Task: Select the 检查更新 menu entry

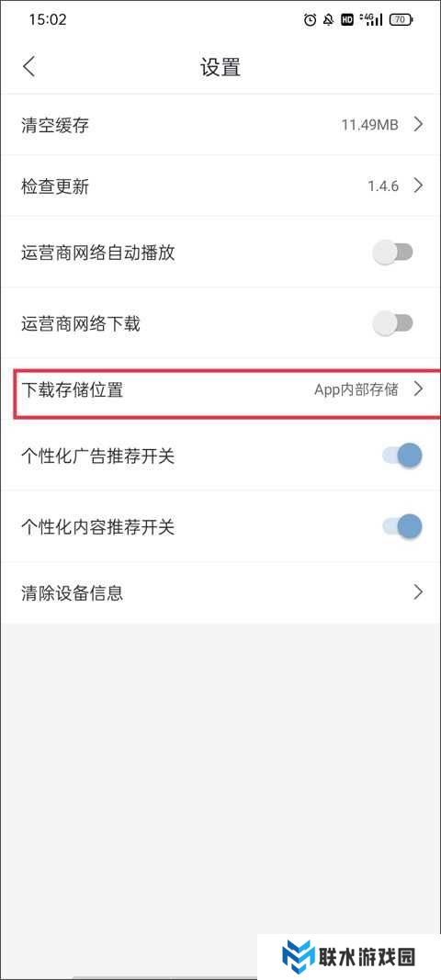Action: click(x=220, y=186)
